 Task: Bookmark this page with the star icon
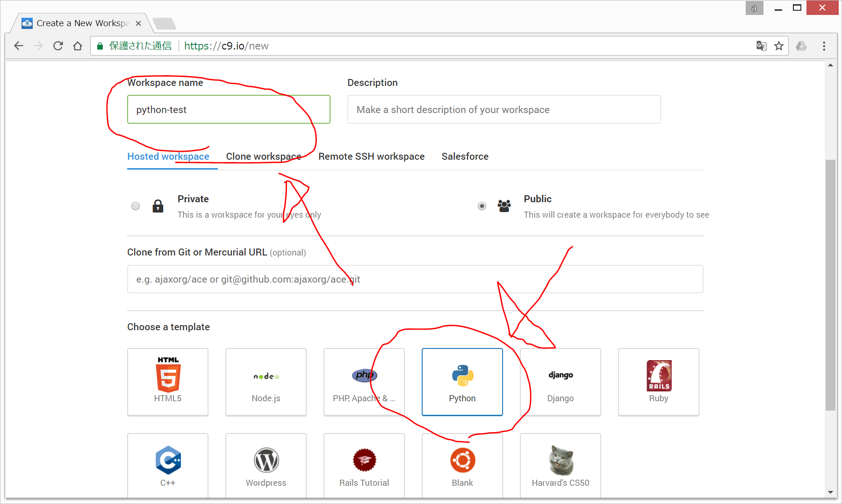coord(779,46)
